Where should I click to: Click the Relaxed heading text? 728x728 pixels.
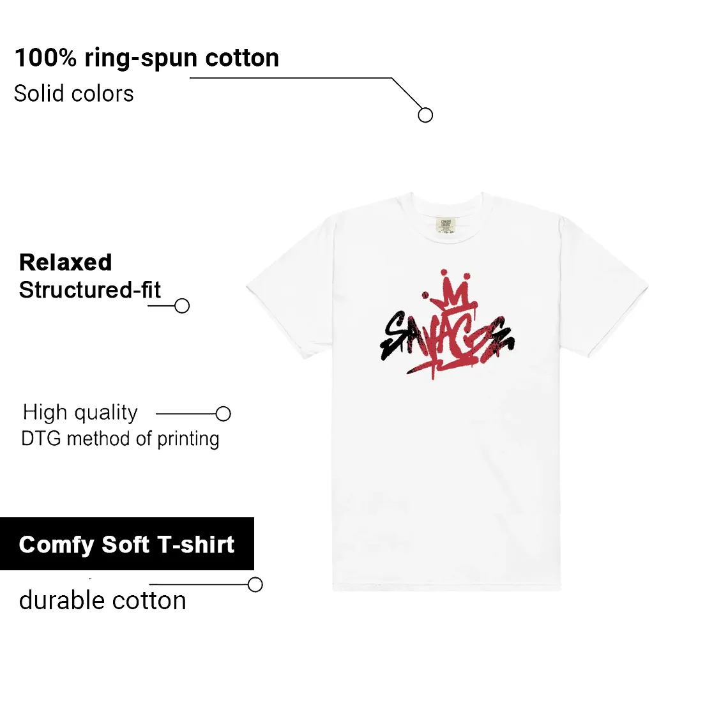(x=66, y=262)
